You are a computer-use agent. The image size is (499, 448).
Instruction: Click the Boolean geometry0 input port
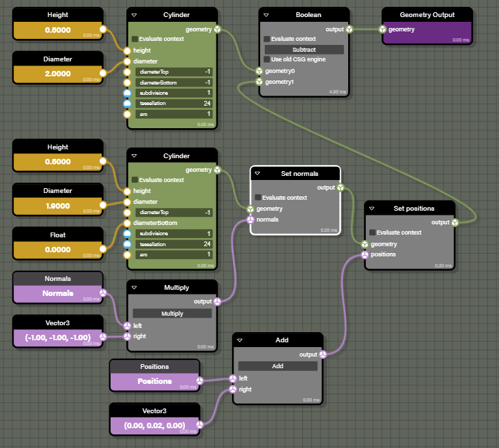pos(259,71)
